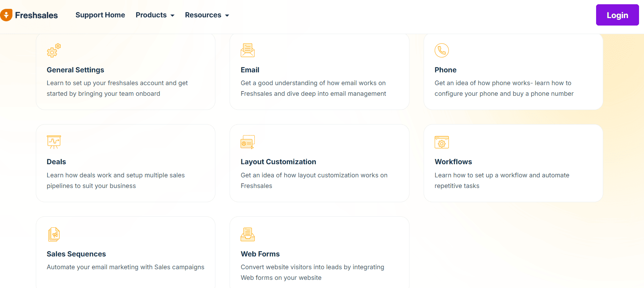
Task: Click 'Get an idea of how layout customization' text
Action: [314, 181]
